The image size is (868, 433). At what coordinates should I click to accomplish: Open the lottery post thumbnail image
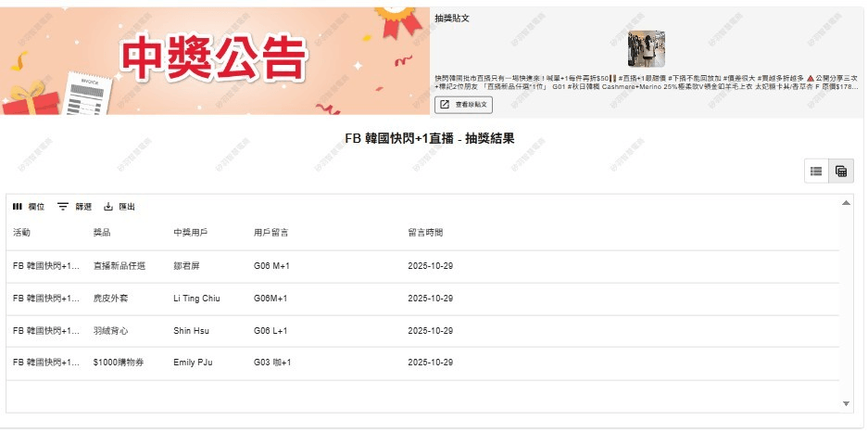pos(646,49)
